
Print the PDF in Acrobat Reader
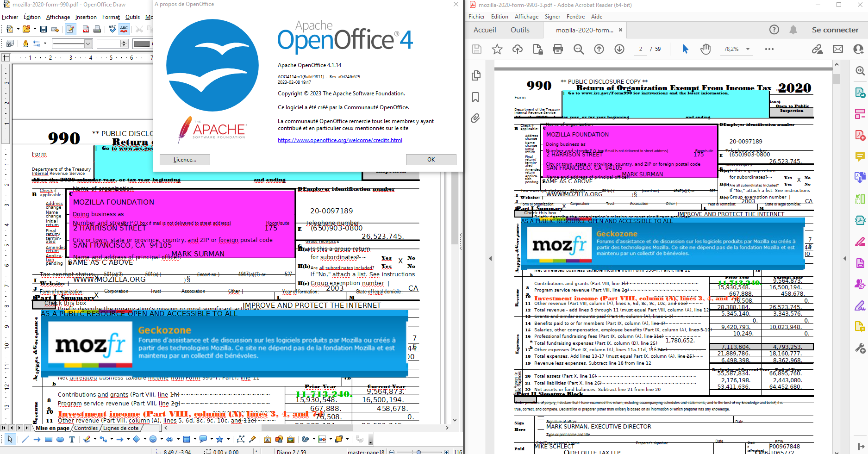click(x=558, y=49)
